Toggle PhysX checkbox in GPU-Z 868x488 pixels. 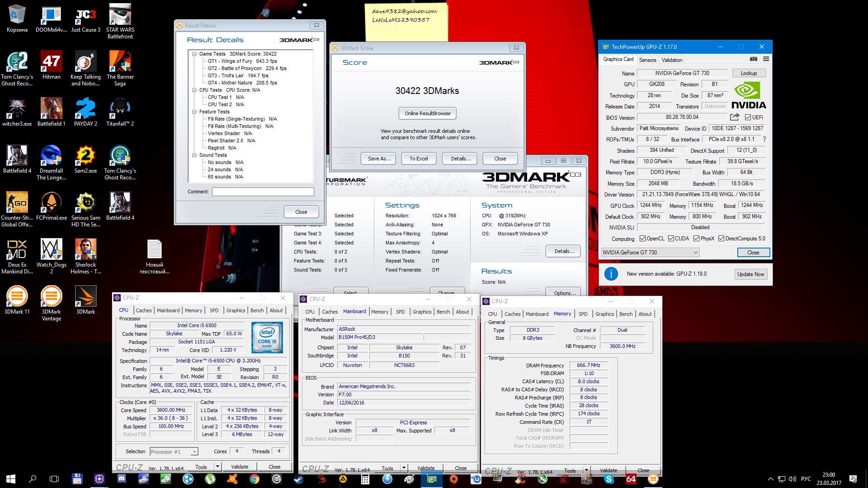point(696,239)
